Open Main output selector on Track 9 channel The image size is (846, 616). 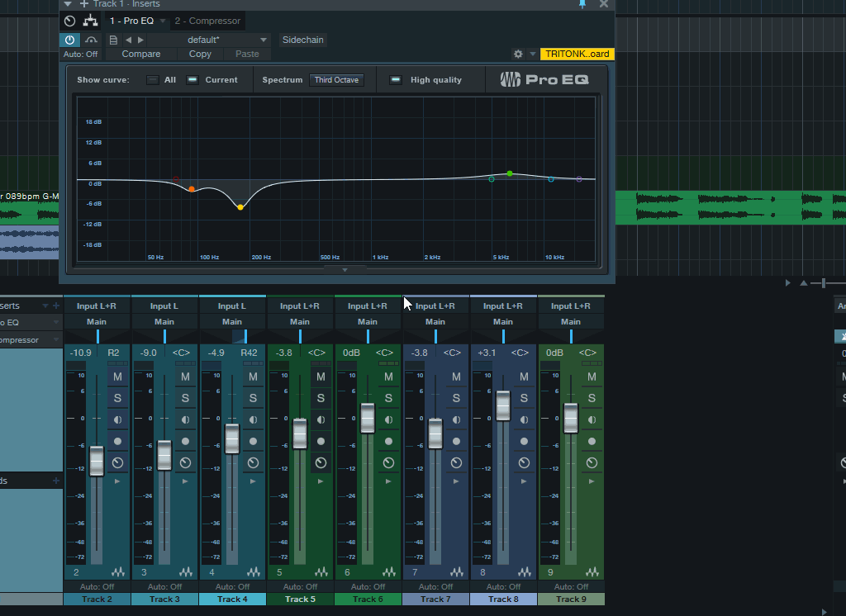[x=570, y=321]
